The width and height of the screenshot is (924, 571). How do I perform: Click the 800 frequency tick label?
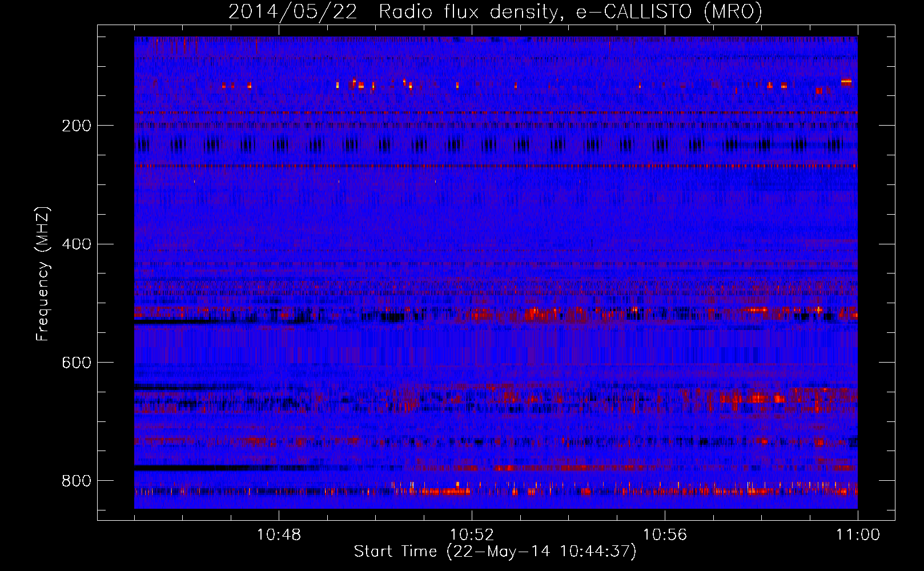tap(77, 481)
